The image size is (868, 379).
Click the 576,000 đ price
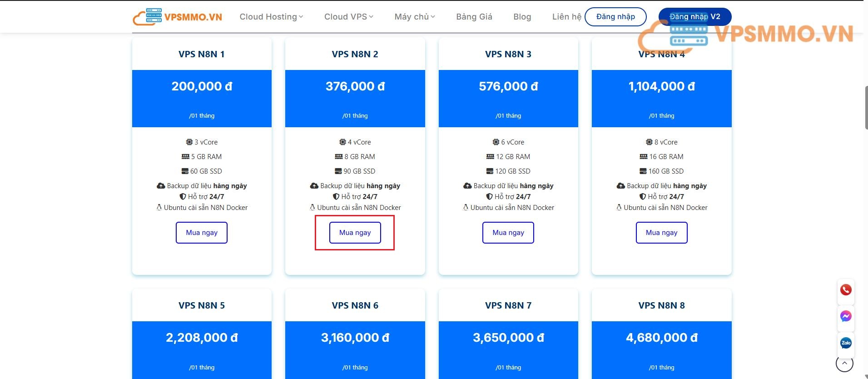click(508, 86)
